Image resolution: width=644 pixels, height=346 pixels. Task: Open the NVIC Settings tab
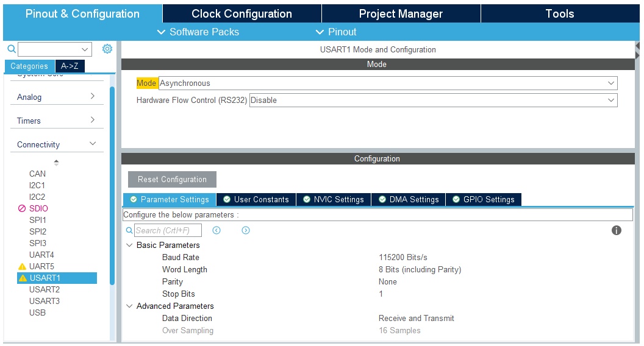tap(333, 200)
